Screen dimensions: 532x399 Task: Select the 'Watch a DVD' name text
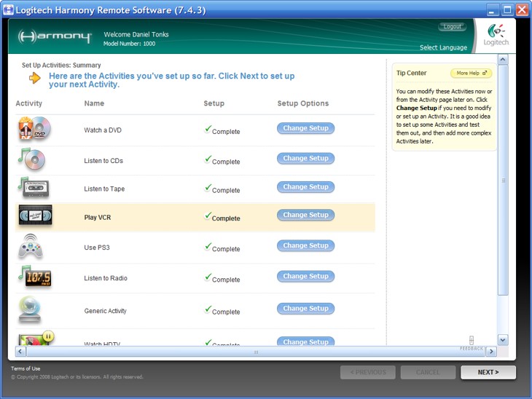click(103, 130)
